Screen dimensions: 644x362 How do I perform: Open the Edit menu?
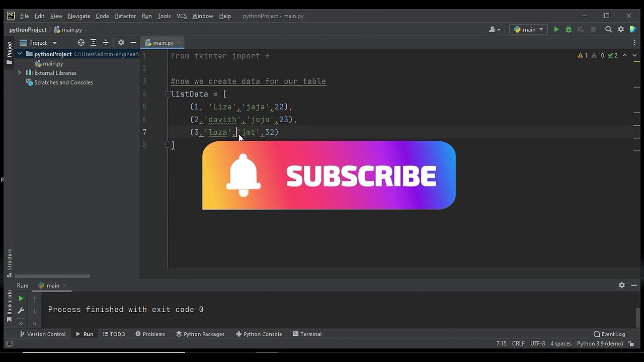point(39,16)
